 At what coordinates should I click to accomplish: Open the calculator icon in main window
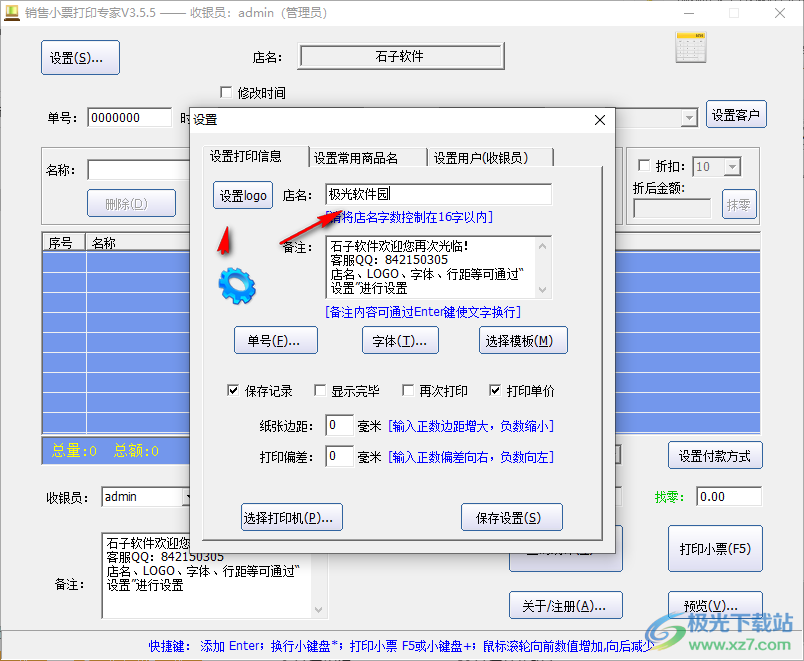pyautogui.click(x=691, y=47)
